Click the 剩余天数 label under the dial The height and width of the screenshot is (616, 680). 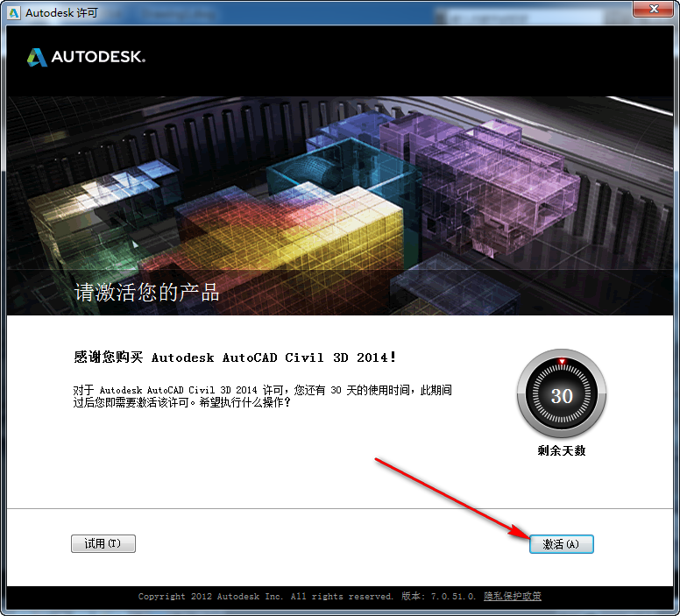click(562, 450)
